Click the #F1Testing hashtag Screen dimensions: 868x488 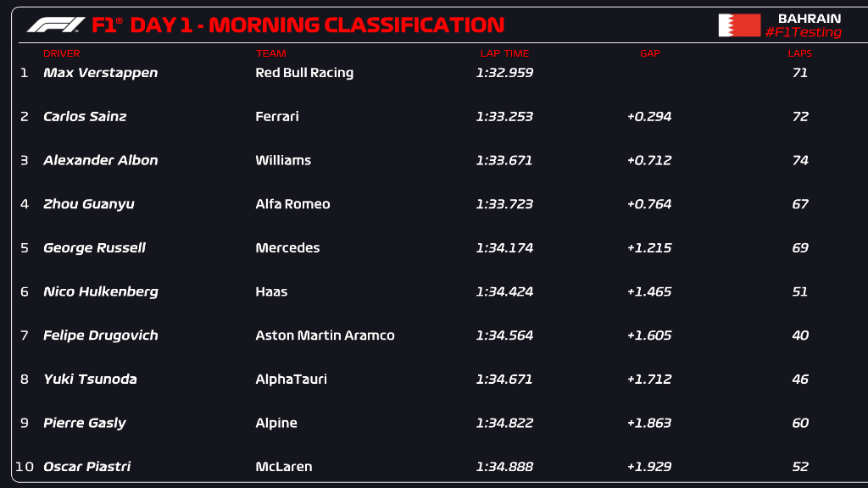803,33
